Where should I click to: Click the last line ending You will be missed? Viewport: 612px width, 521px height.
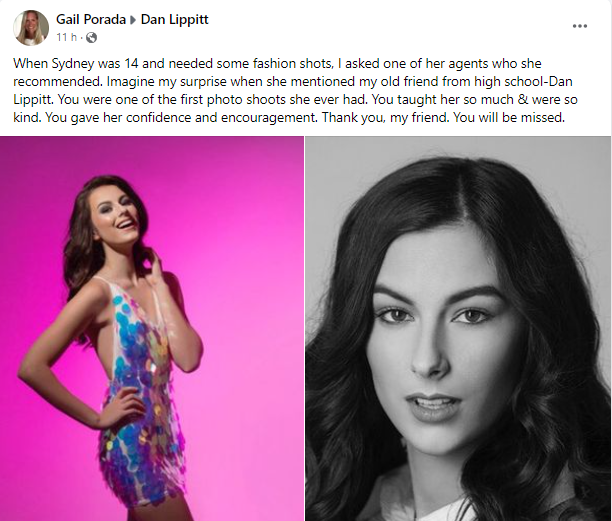click(289, 117)
